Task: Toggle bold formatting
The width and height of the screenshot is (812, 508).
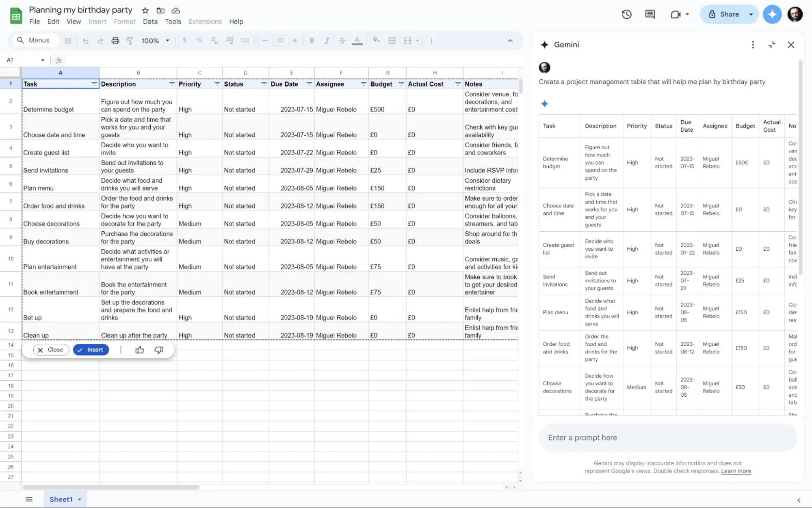Action: pyautogui.click(x=312, y=40)
